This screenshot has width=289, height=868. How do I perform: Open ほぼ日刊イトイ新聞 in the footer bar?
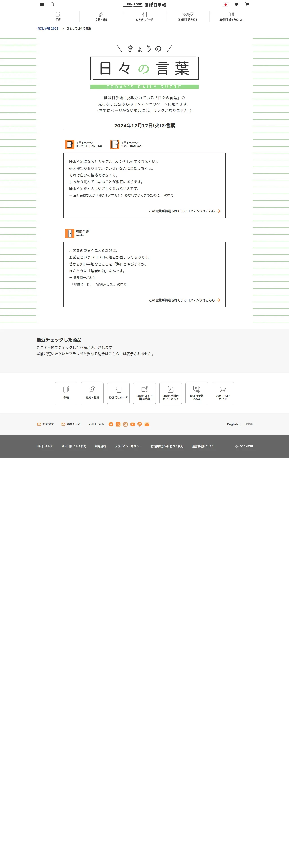[74, 446]
